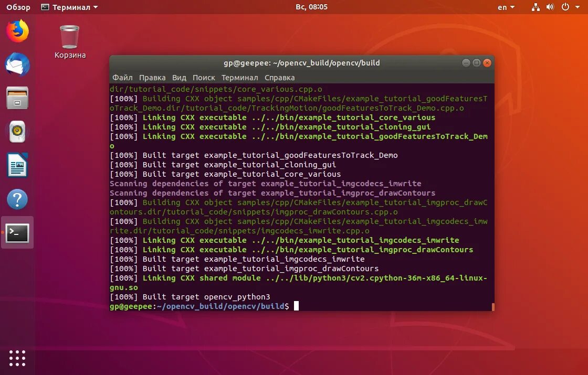588x375 pixels.
Task: Open the Корзина trash desktop icon
Action: pyautogui.click(x=70, y=42)
